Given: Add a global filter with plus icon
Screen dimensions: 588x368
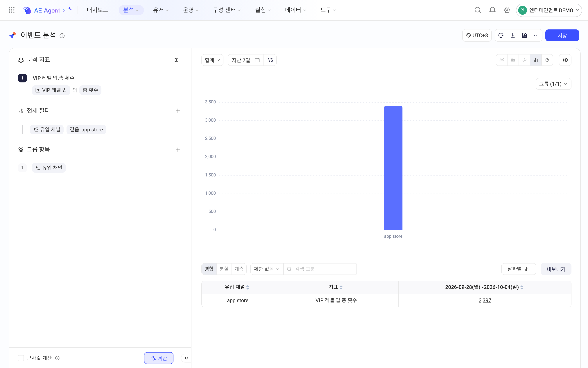Looking at the screenshot, I should tap(178, 111).
